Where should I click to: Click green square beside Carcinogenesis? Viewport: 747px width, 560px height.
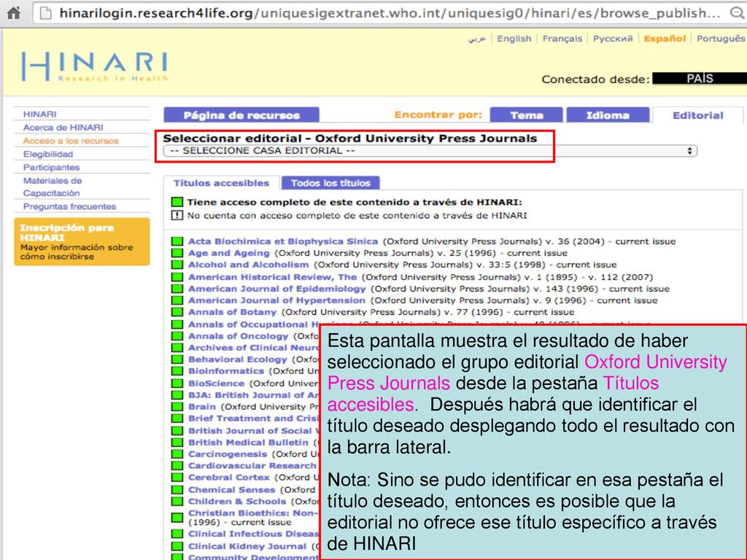[x=177, y=454]
